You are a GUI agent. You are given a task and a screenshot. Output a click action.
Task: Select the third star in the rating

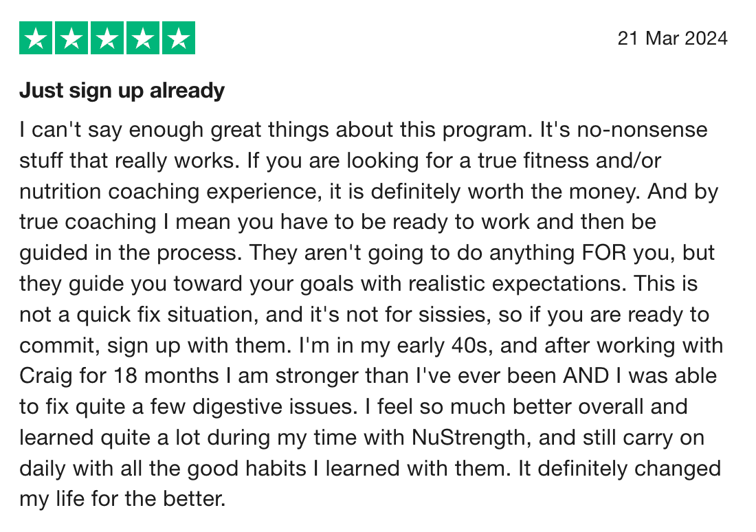click(x=107, y=38)
